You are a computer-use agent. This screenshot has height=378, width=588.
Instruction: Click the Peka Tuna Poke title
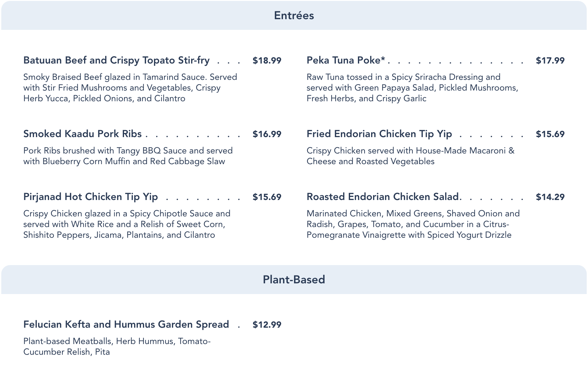346,60
